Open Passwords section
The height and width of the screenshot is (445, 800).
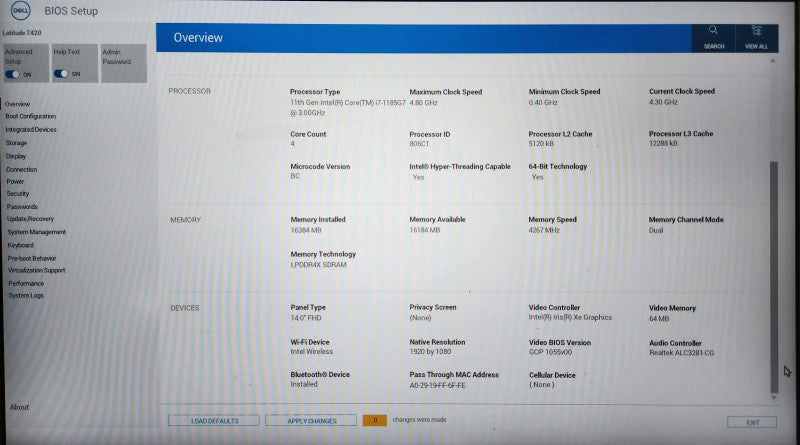pos(22,207)
